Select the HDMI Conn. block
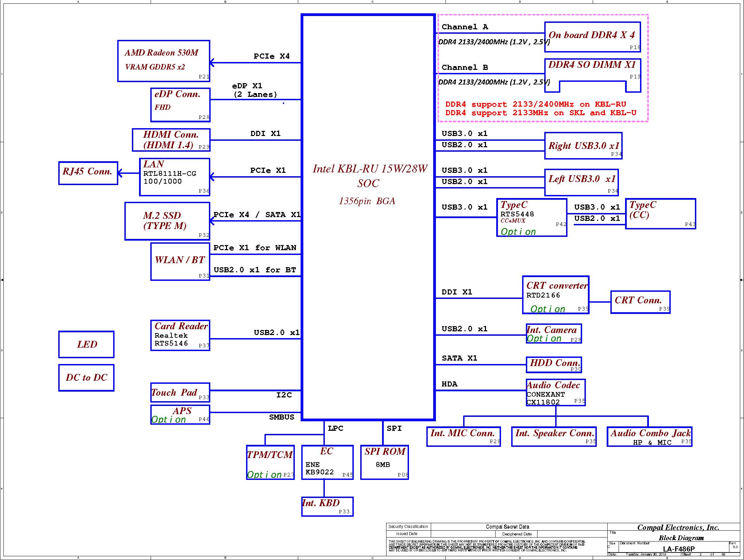Image resolution: width=744 pixels, height=560 pixels. click(x=171, y=140)
